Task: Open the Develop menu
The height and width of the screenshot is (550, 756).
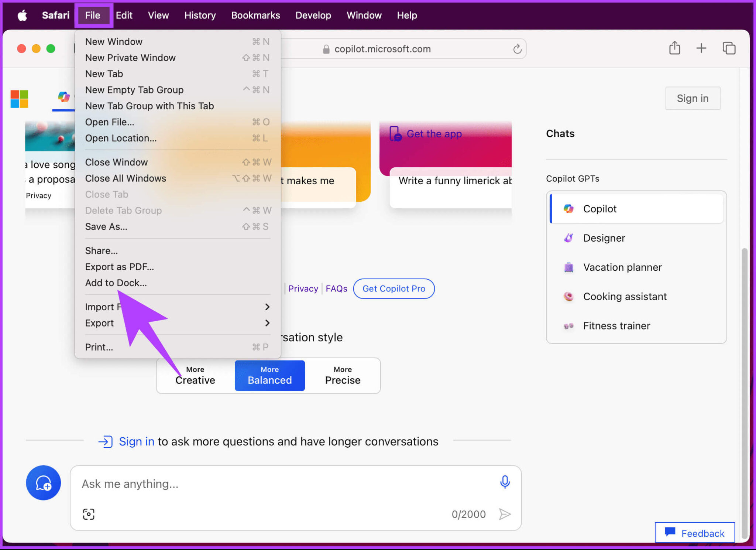Action: coord(313,16)
